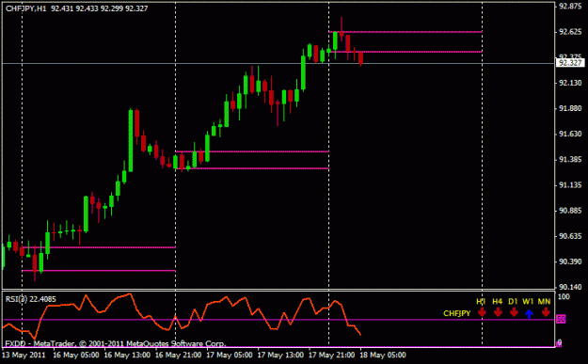
Task: Click the 13 May 2011 time axis label
Action: tap(24, 355)
